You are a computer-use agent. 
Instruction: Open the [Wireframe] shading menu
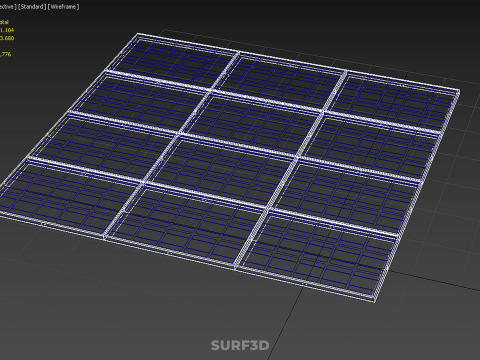pyautogui.click(x=63, y=7)
